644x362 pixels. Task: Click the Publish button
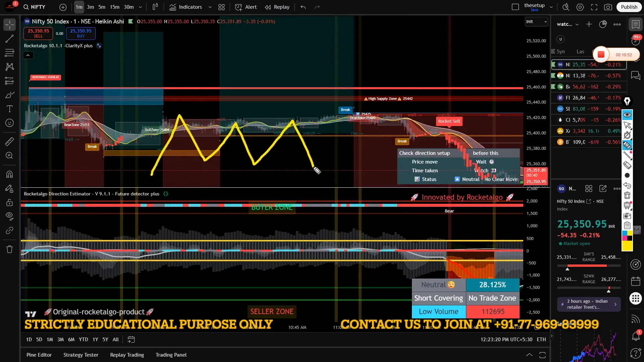(x=629, y=7)
